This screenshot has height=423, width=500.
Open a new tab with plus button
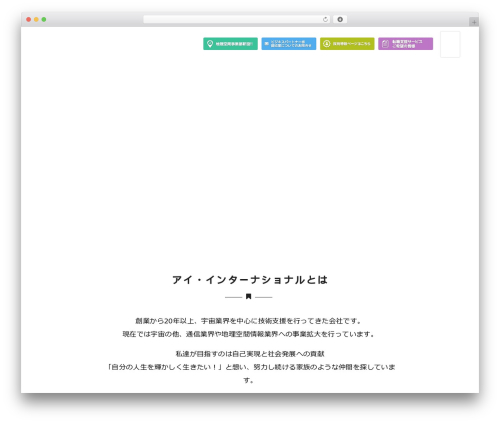point(474,22)
